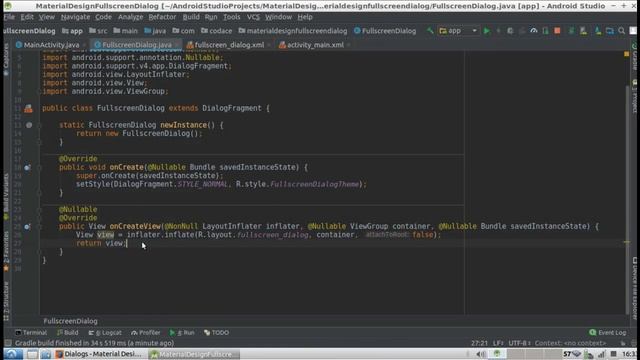Click the gutter marker next to newInstance()

pyautogui.click(x=29, y=125)
